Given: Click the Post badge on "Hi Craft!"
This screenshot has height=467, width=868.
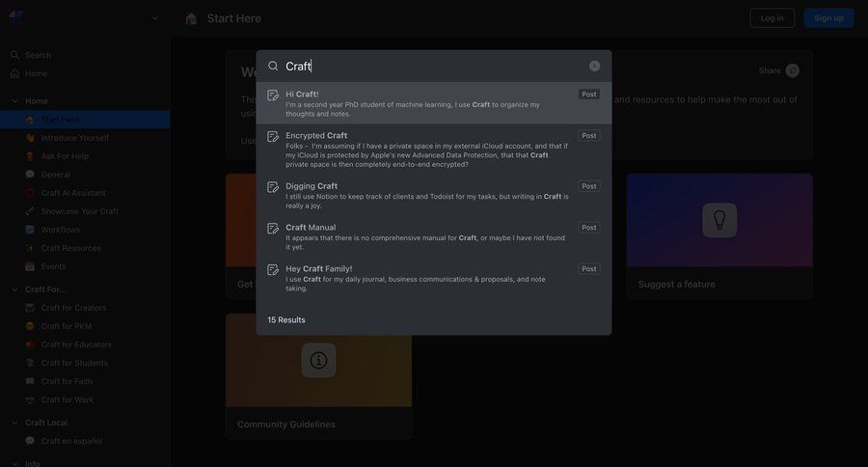Looking at the screenshot, I should pos(589,95).
